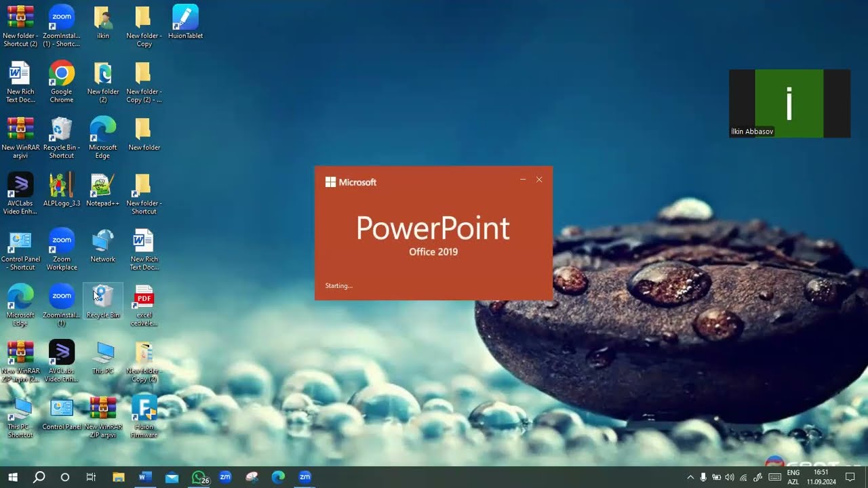Select the Recycle Bin - Shortcut icon

[61, 138]
